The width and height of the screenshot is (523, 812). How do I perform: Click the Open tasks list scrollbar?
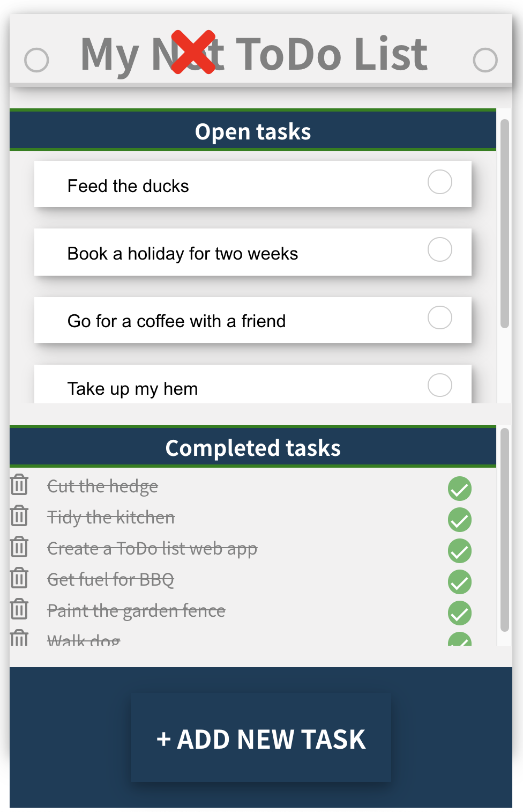[504, 223]
